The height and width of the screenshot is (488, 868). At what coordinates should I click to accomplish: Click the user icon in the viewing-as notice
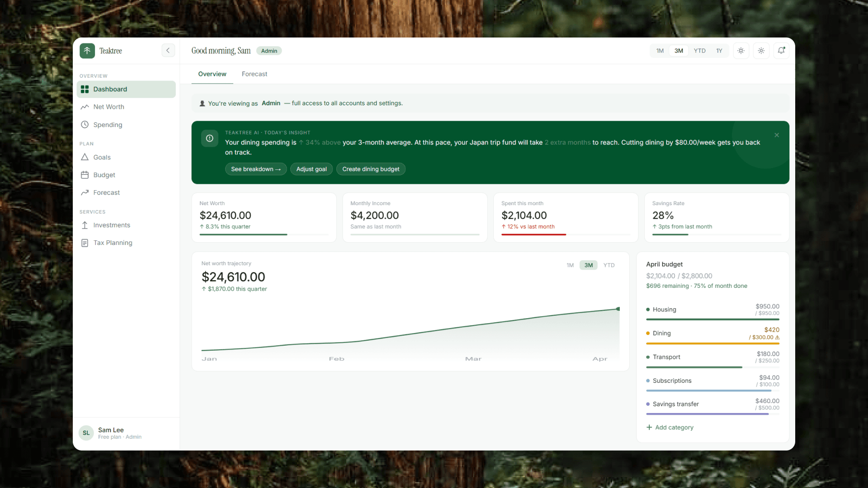click(x=203, y=103)
